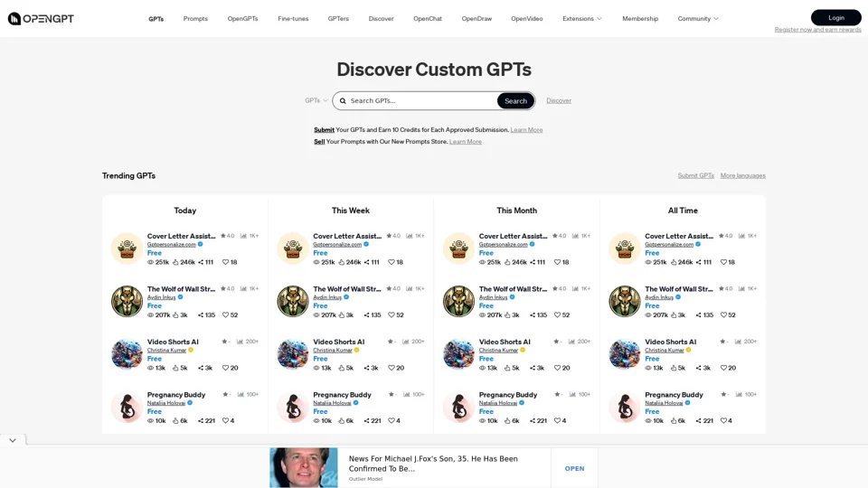
Task: Open OpenDraw in navigation
Action: [476, 19]
